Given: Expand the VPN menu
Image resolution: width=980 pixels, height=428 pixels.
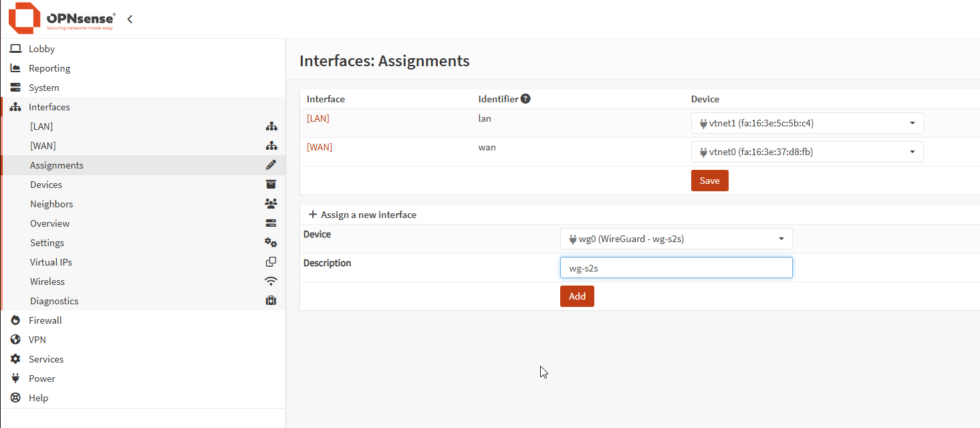Looking at the screenshot, I should (37, 340).
